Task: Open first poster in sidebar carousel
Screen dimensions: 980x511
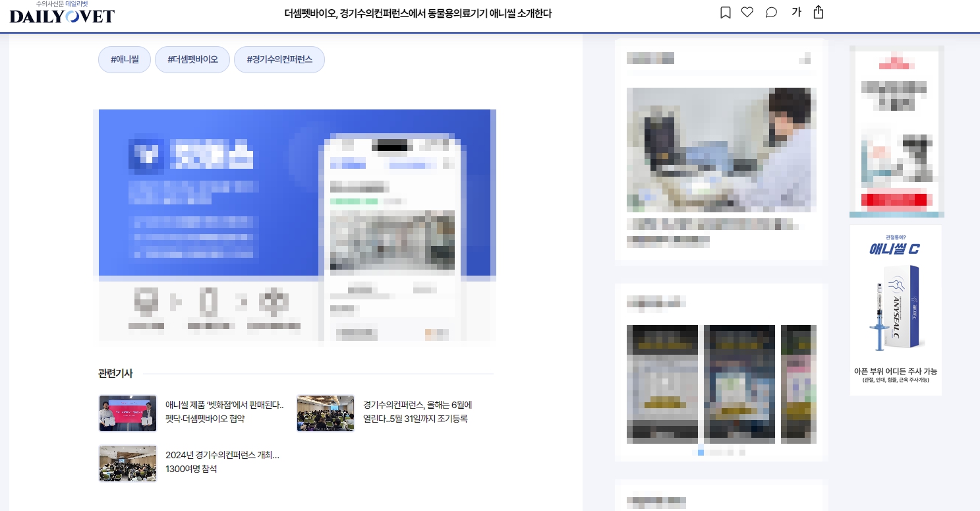Action: [662, 384]
